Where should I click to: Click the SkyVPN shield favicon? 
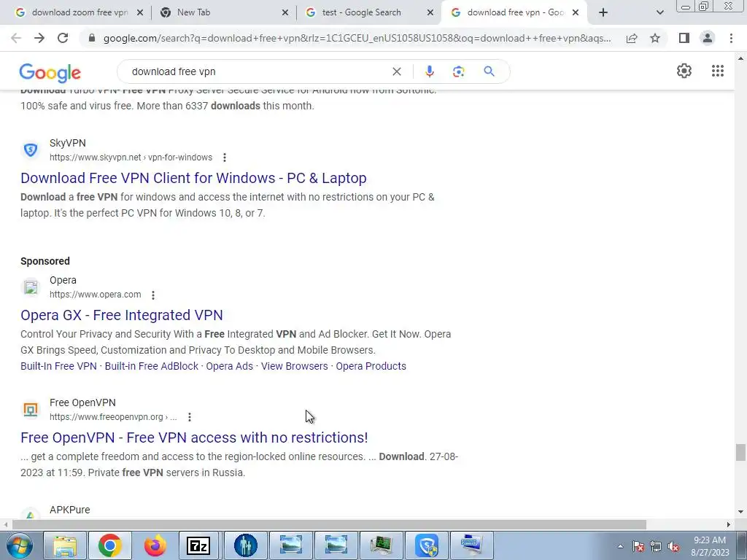pos(31,150)
